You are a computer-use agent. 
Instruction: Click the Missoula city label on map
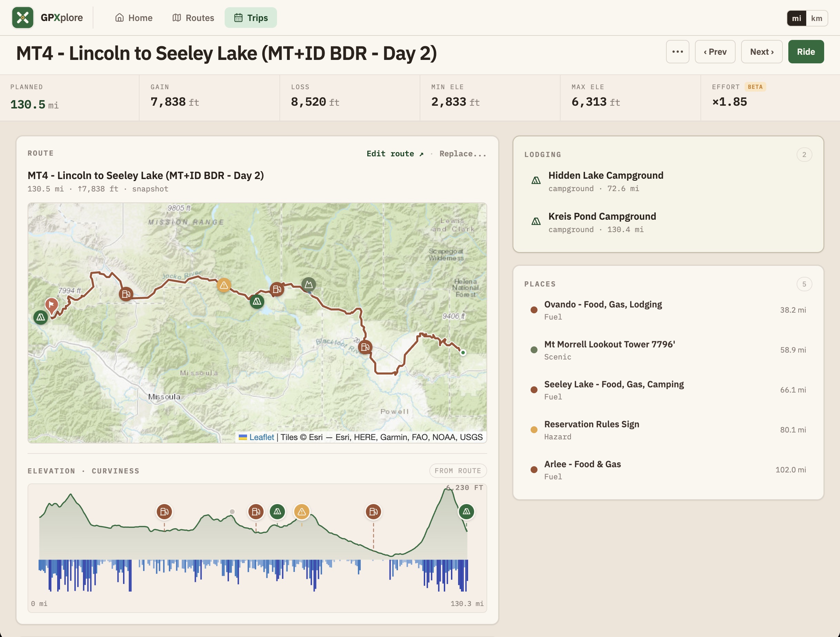pos(164,397)
